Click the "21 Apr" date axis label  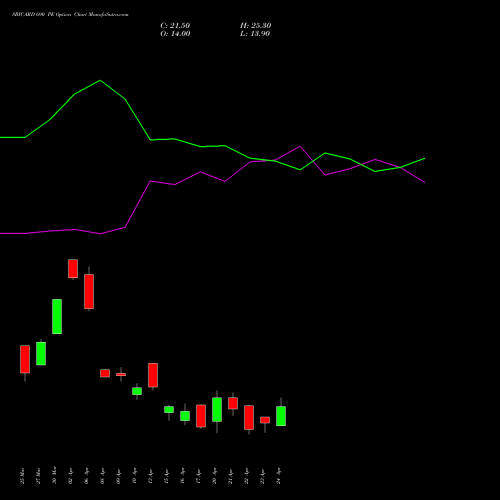coord(230,476)
